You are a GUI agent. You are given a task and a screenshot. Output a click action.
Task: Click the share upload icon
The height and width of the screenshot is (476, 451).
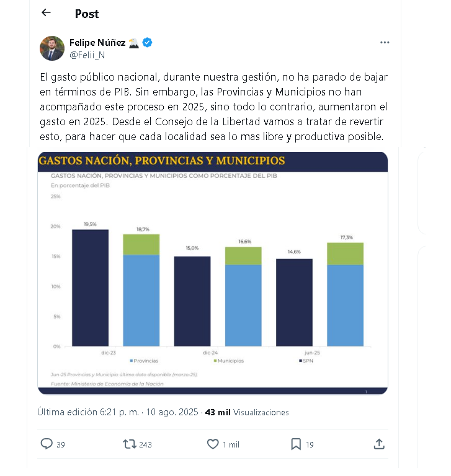pos(379,444)
